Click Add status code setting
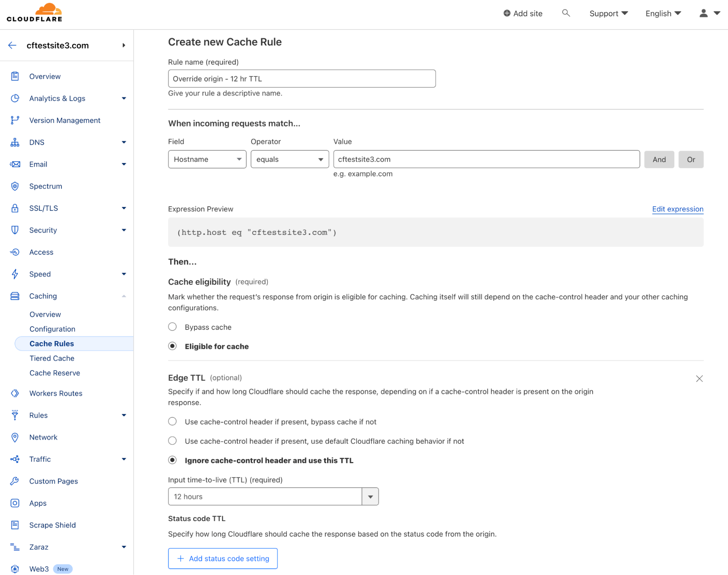Screen dimensions: 728x575 [x=223, y=558]
